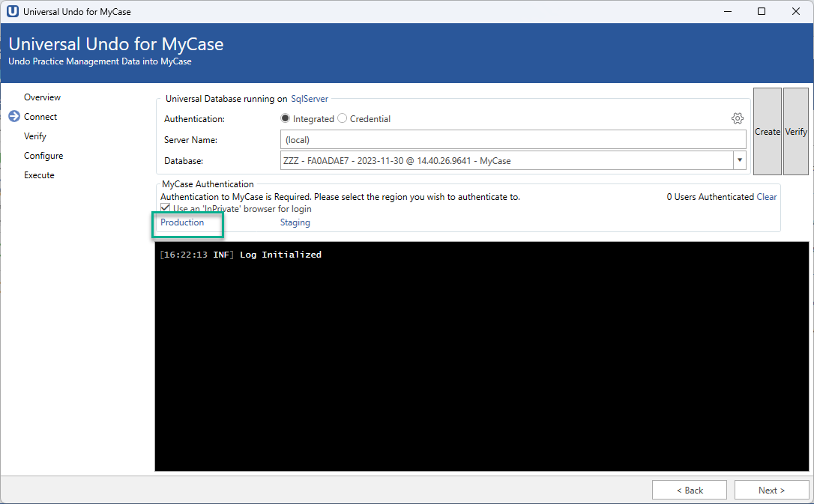Click the Back button
This screenshot has width=814, height=504.
click(690, 490)
